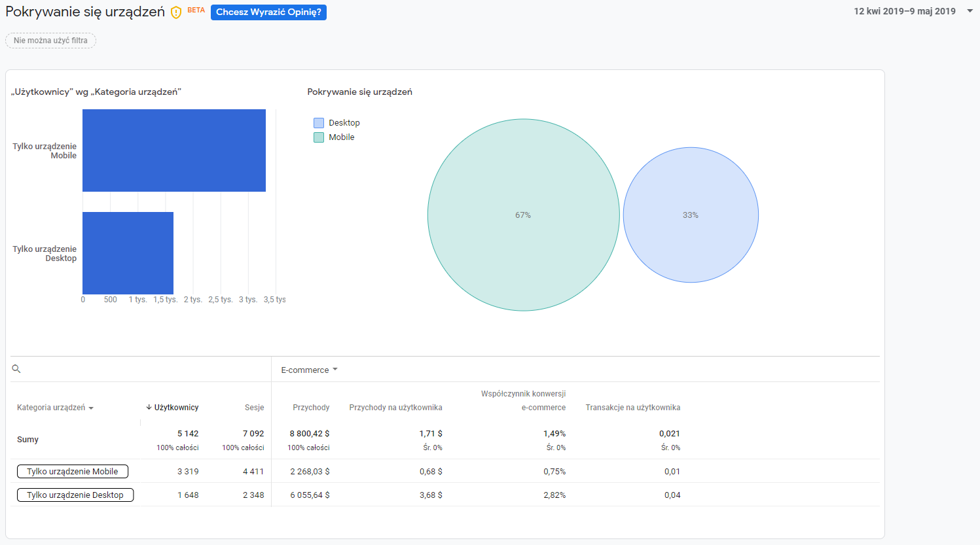Click the Tylko urządzenie Mobile bar in chart
Viewport: 980px width, 545px height.
point(174,150)
